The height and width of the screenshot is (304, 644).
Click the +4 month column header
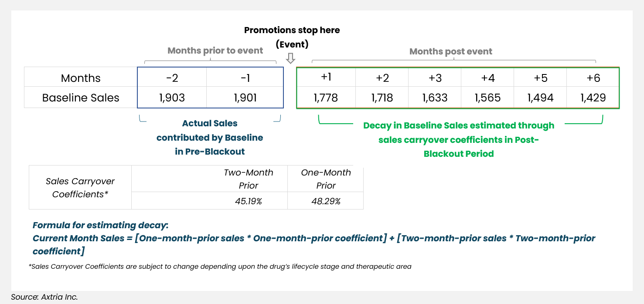tap(487, 78)
